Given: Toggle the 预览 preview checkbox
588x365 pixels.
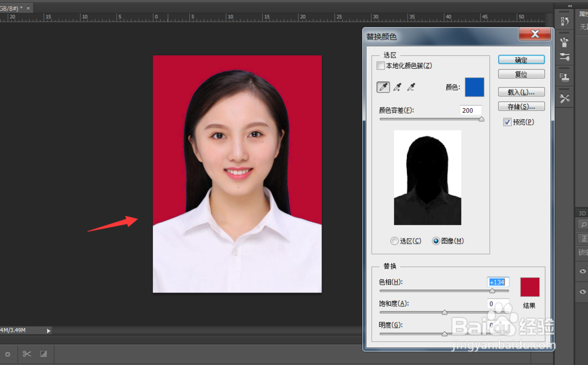Looking at the screenshot, I should pos(507,122).
